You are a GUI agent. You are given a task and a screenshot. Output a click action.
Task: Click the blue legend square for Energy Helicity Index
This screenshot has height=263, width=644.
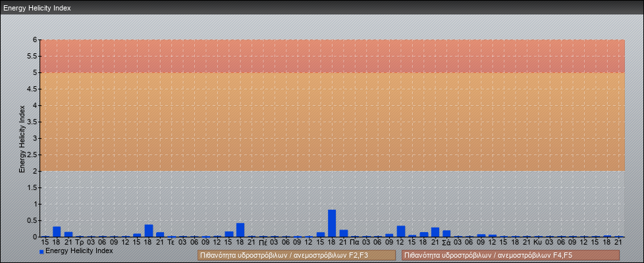tap(41, 251)
